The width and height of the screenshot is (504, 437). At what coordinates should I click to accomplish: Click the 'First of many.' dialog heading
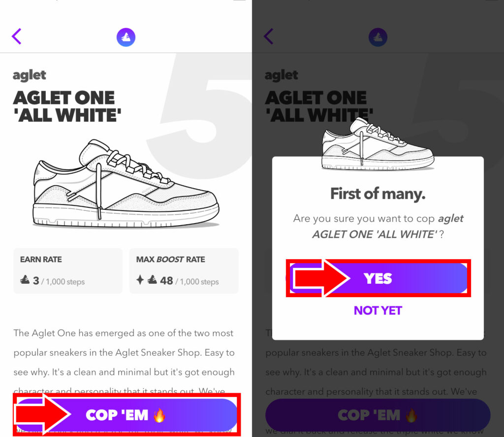click(x=378, y=194)
